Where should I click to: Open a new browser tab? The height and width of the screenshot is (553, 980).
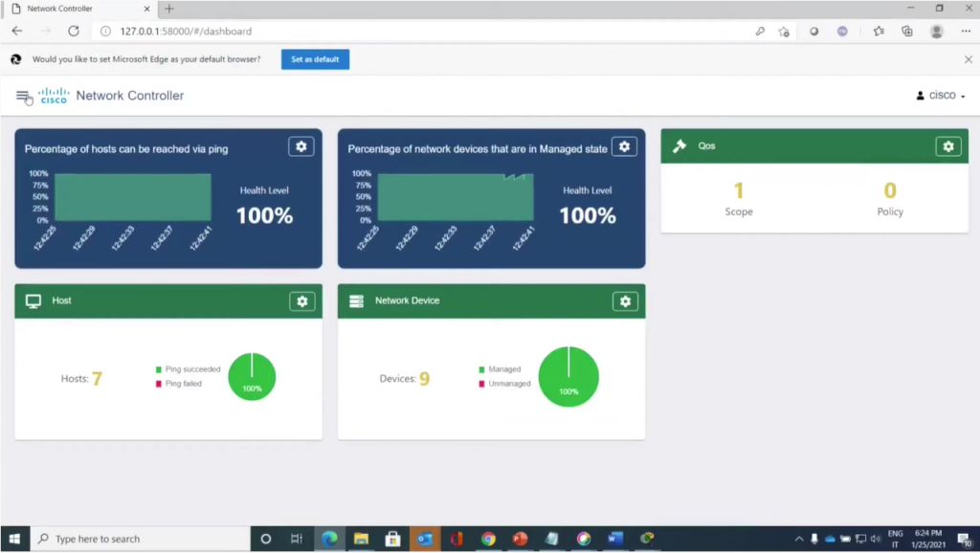tap(168, 9)
